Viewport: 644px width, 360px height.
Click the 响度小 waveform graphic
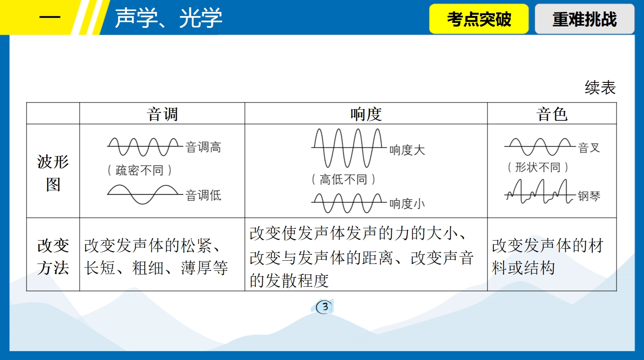(349, 203)
